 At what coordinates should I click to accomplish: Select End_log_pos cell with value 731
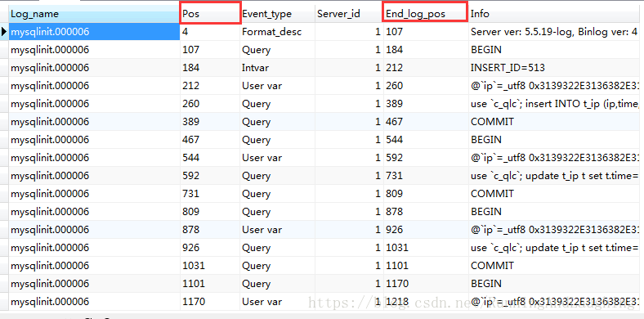[x=426, y=176]
